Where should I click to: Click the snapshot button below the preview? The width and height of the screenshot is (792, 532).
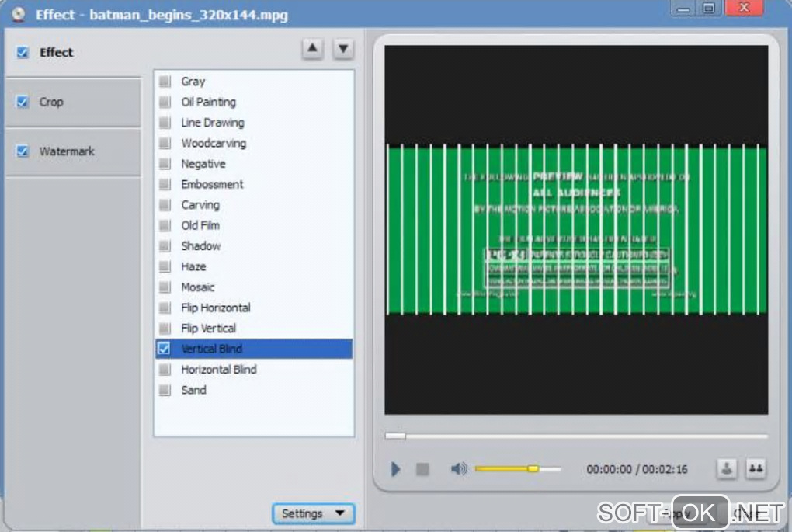pos(726,469)
